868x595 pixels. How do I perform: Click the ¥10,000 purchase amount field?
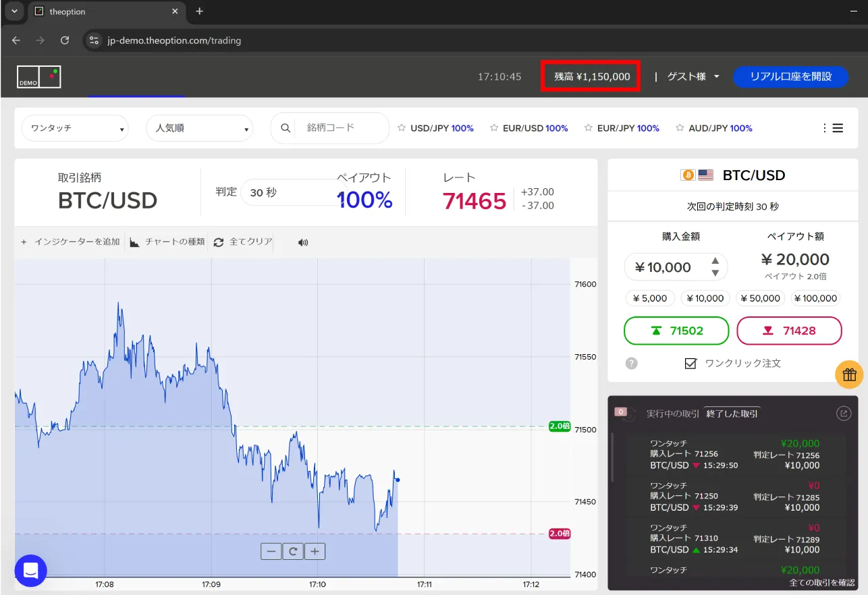point(676,267)
